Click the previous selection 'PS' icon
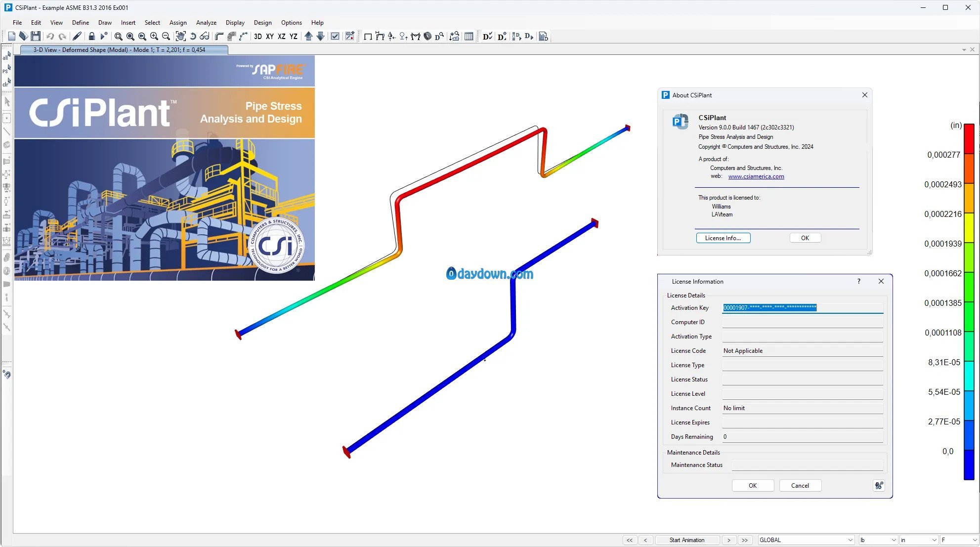Screen dimensions: 980x547 6,70
